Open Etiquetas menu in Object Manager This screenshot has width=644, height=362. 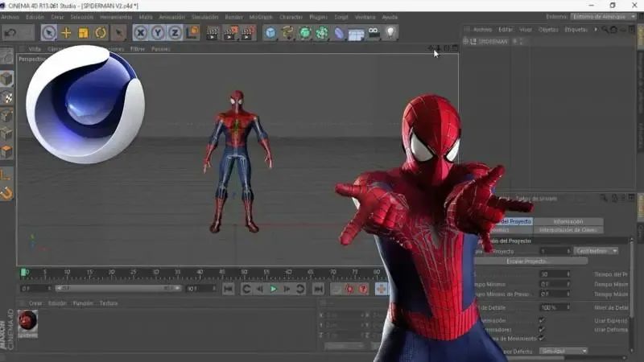click(x=576, y=30)
